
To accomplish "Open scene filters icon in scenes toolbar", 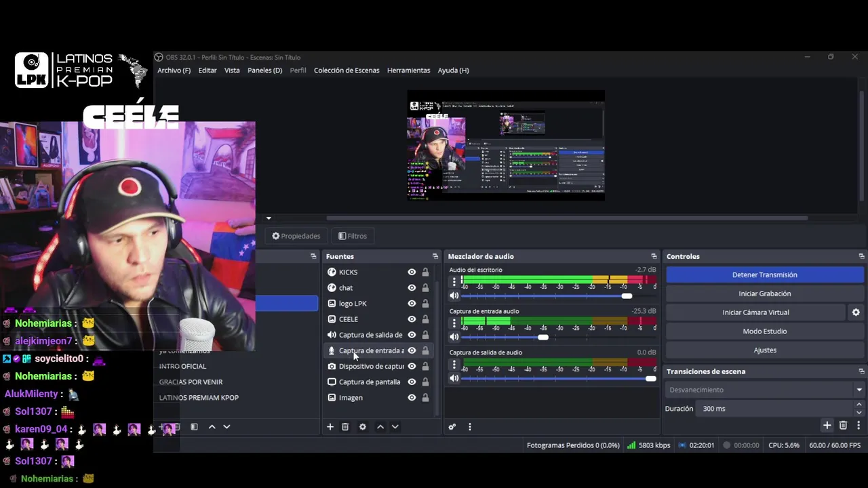I will (x=194, y=427).
